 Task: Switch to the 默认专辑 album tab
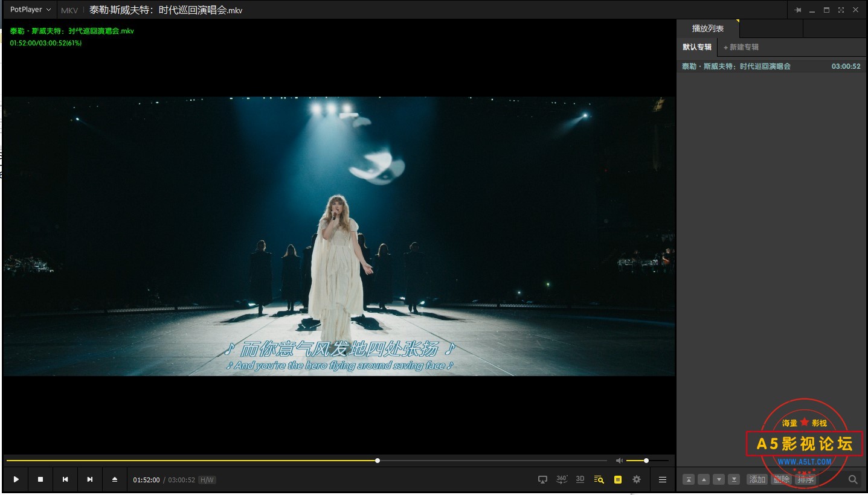click(697, 47)
